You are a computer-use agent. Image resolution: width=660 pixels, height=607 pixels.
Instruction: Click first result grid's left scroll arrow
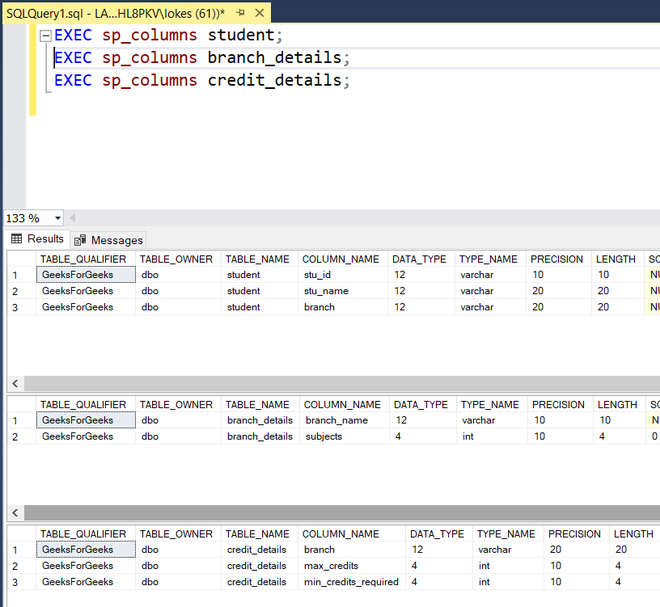16,383
